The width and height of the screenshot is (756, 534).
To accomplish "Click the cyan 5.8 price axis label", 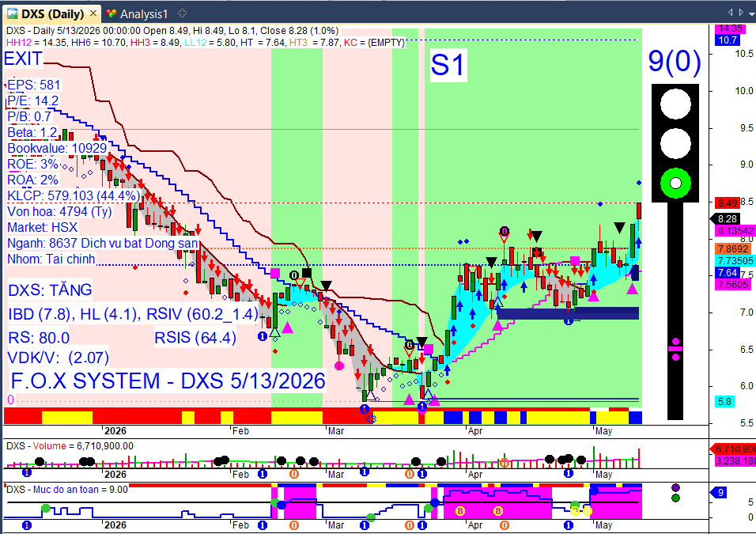I will pos(724,401).
